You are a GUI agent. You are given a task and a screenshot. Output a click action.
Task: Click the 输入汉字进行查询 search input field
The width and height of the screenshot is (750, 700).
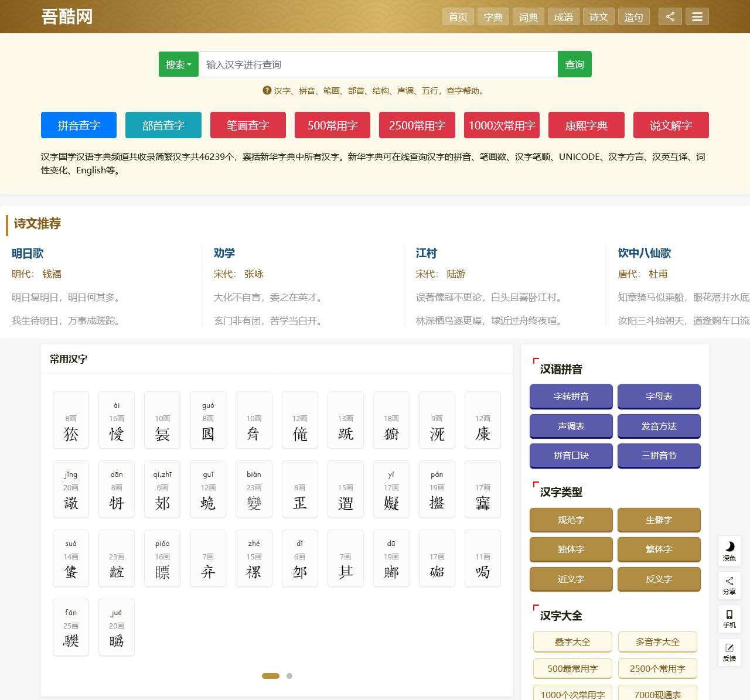[x=378, y=64]
